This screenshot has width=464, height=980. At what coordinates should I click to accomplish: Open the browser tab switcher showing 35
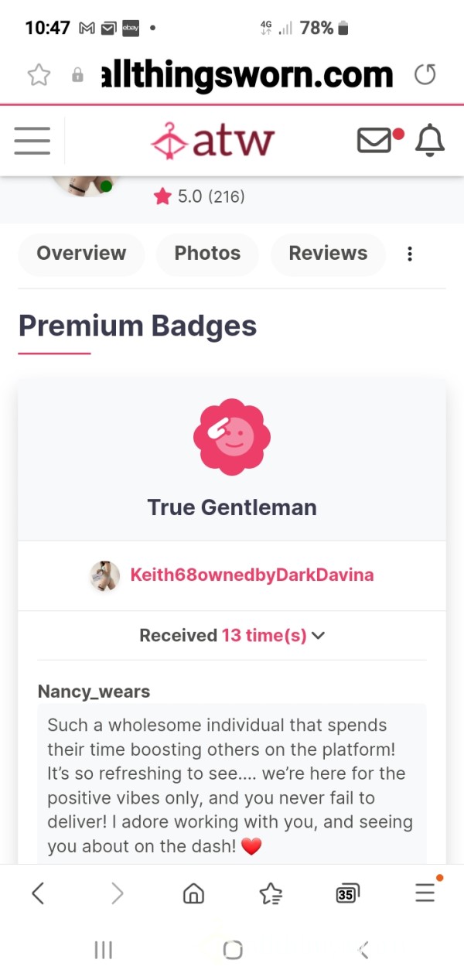tap(348, 893)
